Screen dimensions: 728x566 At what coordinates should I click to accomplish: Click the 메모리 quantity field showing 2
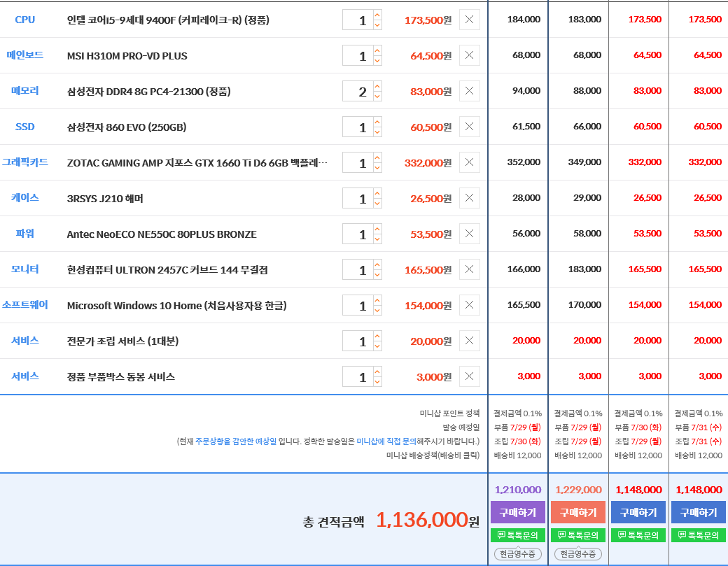click(358, 92)
